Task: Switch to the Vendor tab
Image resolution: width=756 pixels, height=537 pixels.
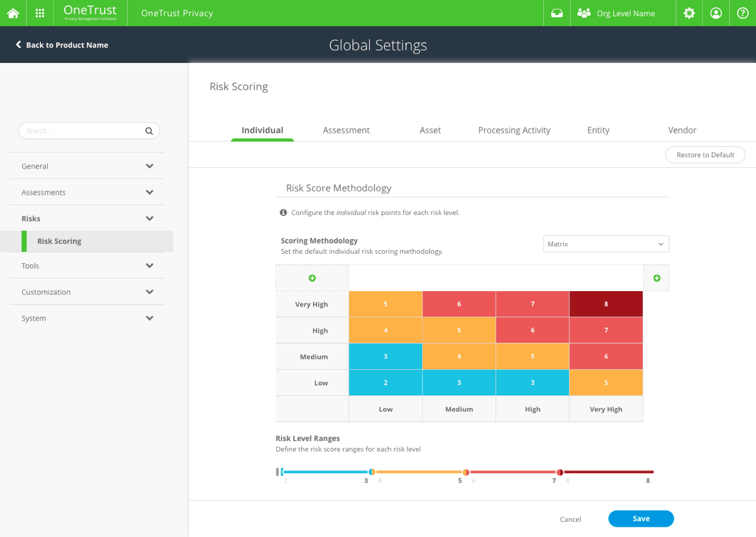Action: [x=682, y=130]
